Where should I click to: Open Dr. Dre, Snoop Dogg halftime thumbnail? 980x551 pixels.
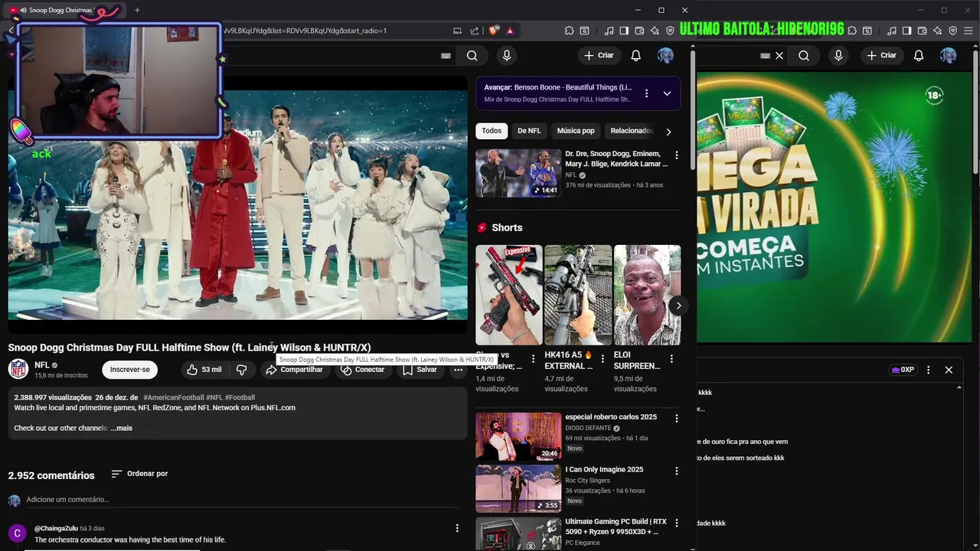[518, 173]
